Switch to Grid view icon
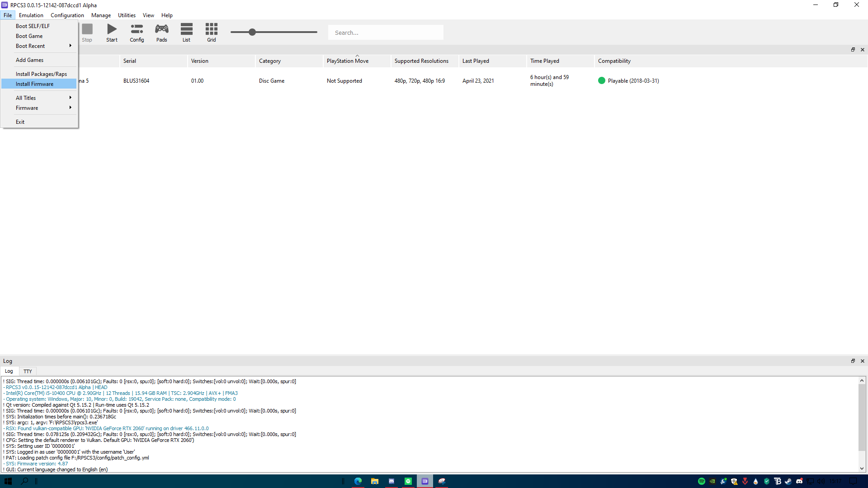868x488 pixels. pyautogui.click(x=211, y=33)
